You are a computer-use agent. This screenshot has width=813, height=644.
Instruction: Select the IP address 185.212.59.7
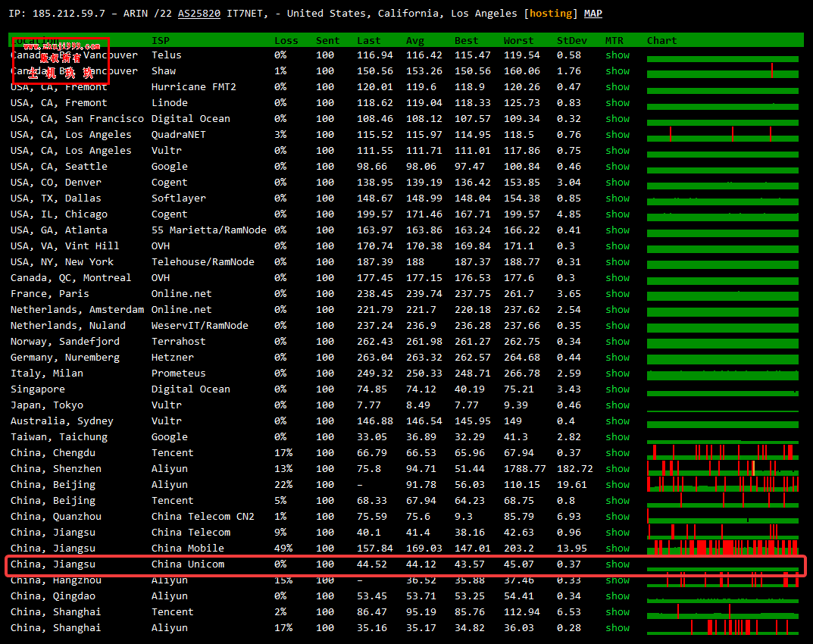coord(68,14)
